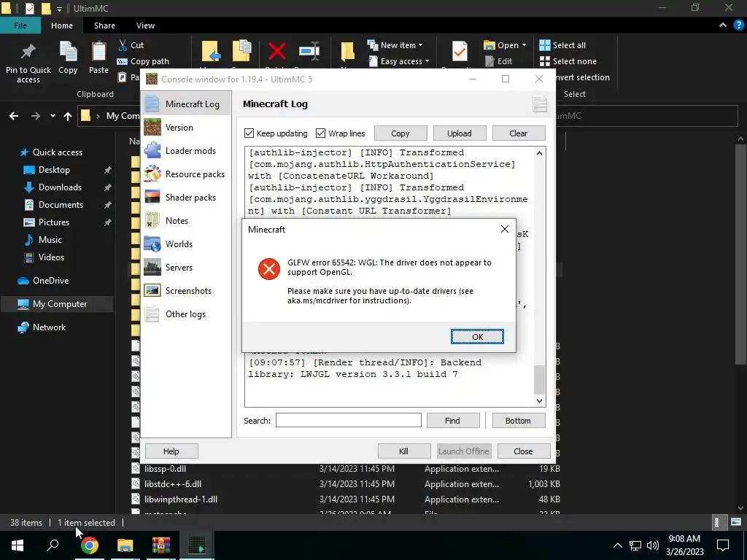Click the Find button
747x560 pixels.
[x=452, y=421]
